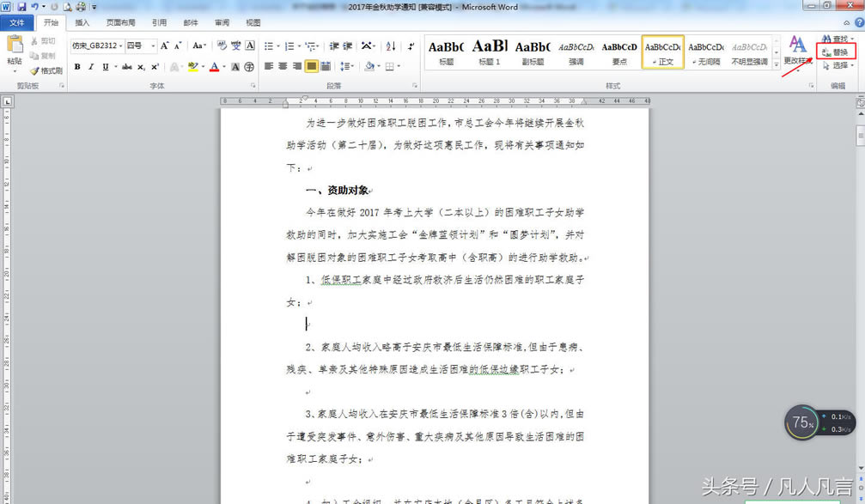Viewport: 865px width, 504px height.
Task: Toggle Italic formatting
Action: click(x=91, y=67)
